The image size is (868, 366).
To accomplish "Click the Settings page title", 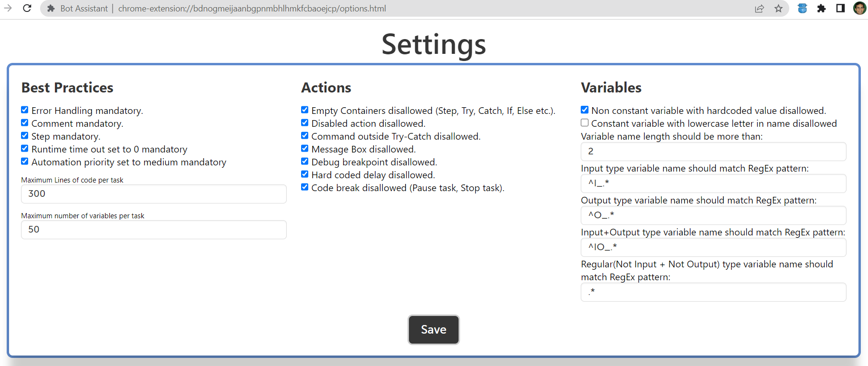I will (x=434, y=44).
